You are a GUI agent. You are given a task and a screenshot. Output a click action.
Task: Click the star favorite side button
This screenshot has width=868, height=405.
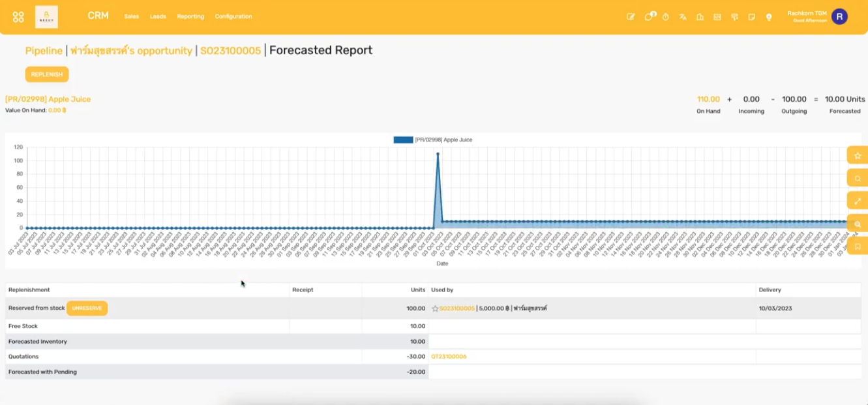point(857,156)
